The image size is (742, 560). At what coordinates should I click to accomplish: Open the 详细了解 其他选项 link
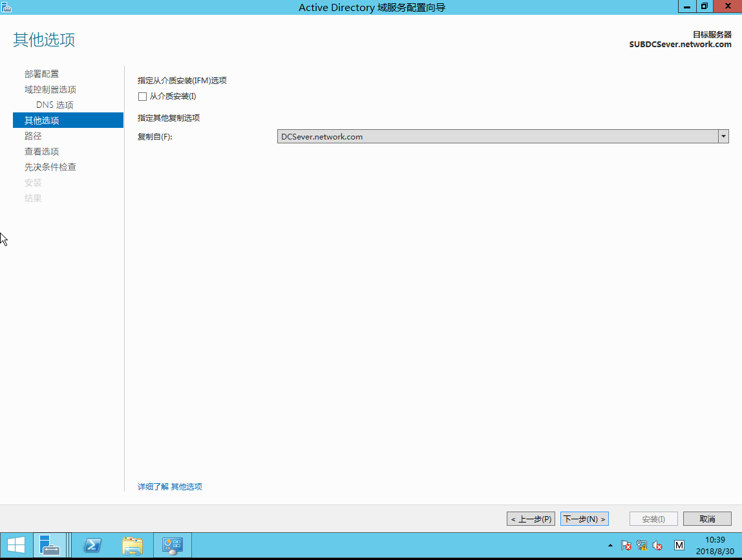pos(170,486)
